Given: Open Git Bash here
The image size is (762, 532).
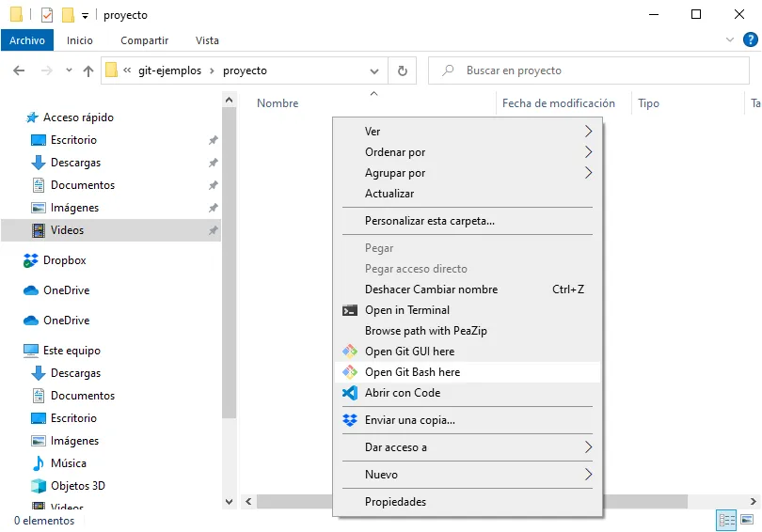Looking at the screenshot, I should point(412,372).
